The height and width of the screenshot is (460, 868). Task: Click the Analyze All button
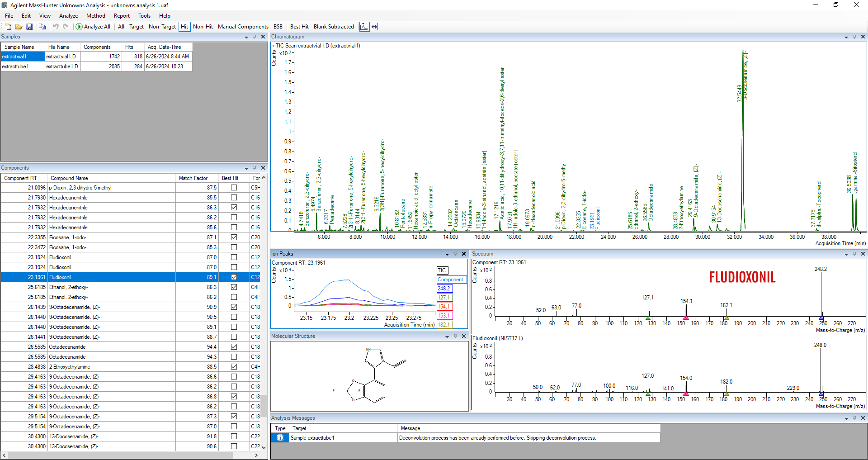point(93,27)
